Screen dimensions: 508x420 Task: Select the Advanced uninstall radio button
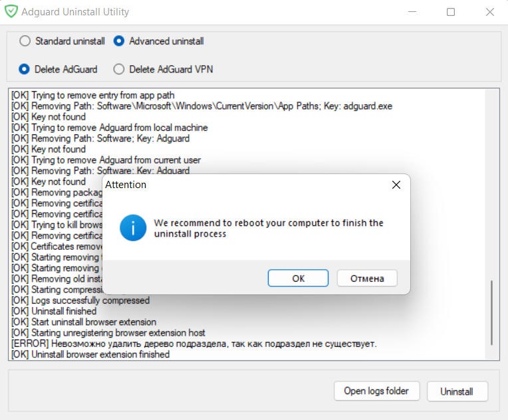pyautogui.click(x=159, y=41)
